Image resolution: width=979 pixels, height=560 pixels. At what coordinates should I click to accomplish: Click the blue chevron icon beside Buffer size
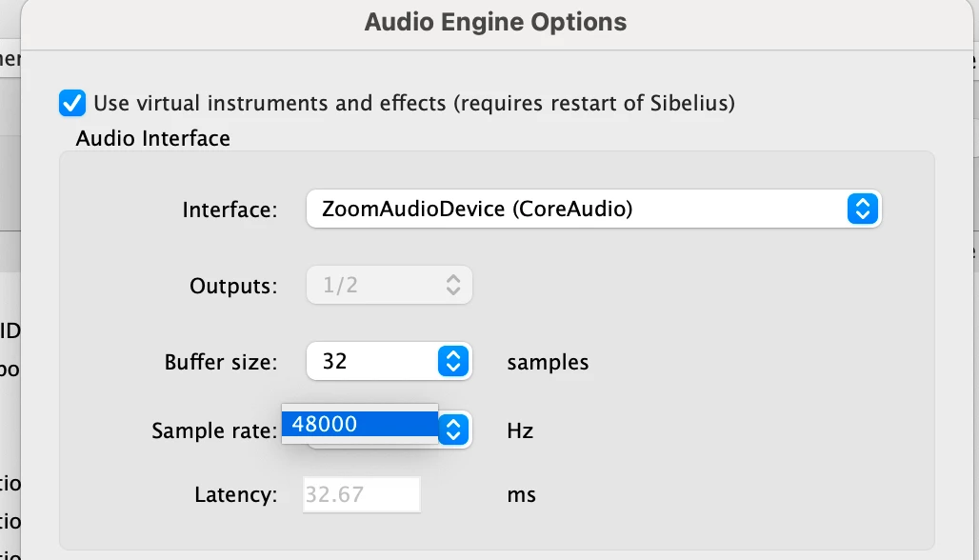pyautogui.click(x=453, y=362)
